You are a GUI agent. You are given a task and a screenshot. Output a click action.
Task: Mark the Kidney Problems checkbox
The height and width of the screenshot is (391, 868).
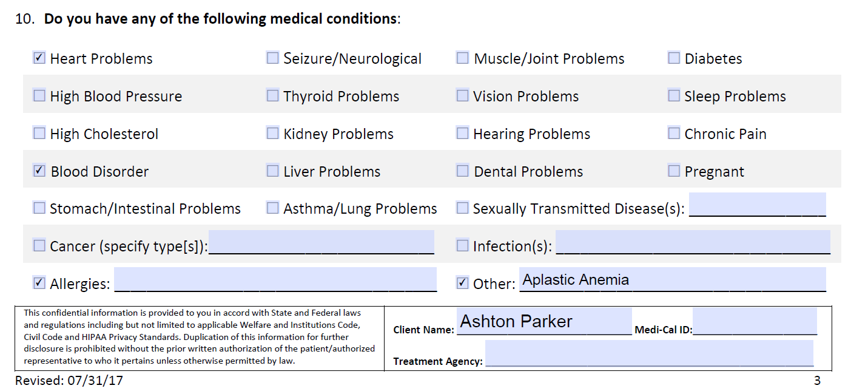(273, 134)
